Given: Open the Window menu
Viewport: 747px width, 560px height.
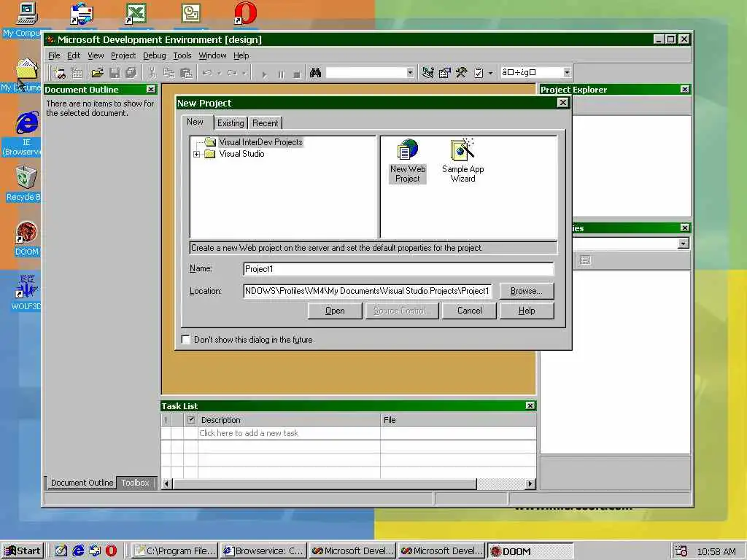Looking at the screenshot, I should (x=212, y=55).
